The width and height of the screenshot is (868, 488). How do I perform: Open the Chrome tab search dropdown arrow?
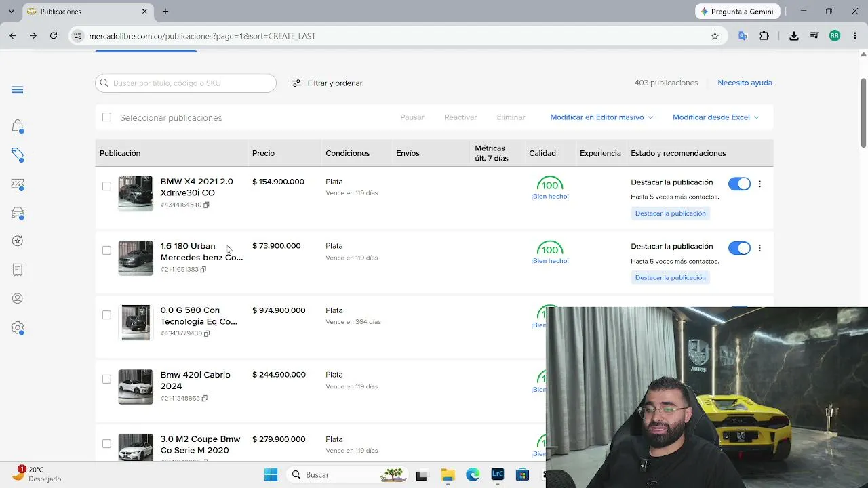(12, 12)
